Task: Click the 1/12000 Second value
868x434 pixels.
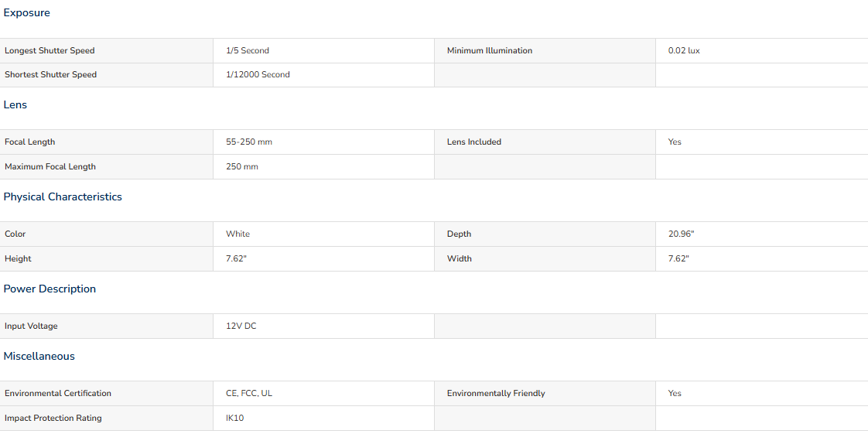Action: (258, 75)
